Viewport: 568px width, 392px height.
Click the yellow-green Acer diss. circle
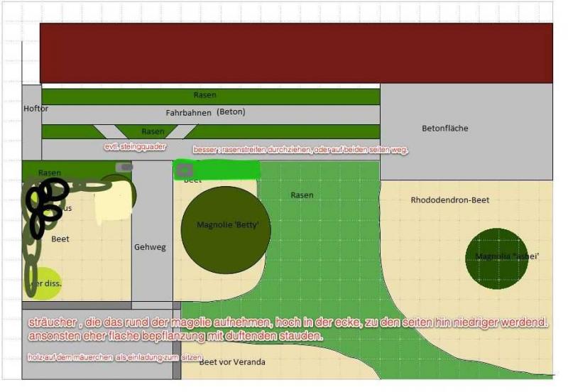pyautogui.click(x=45, y=284)
